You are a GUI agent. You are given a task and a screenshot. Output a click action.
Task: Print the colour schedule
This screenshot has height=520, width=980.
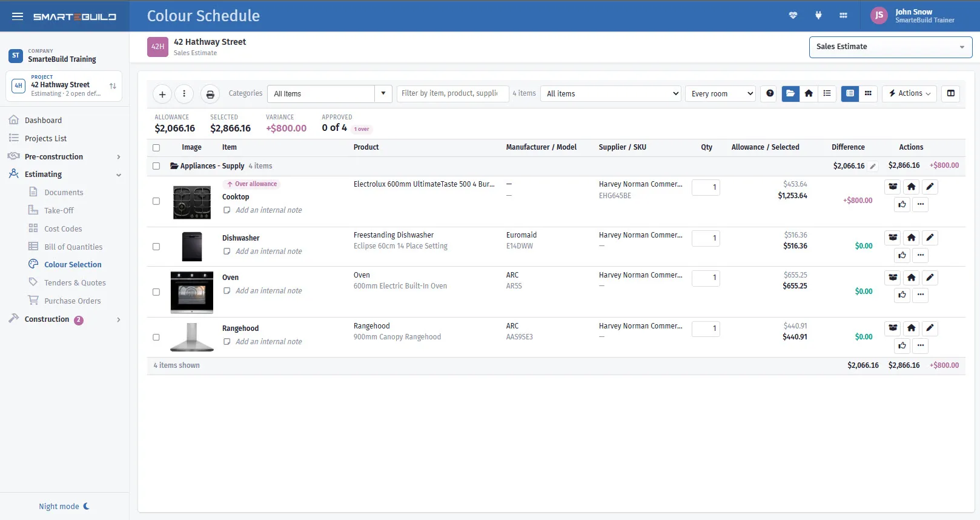tap(210, 94)
